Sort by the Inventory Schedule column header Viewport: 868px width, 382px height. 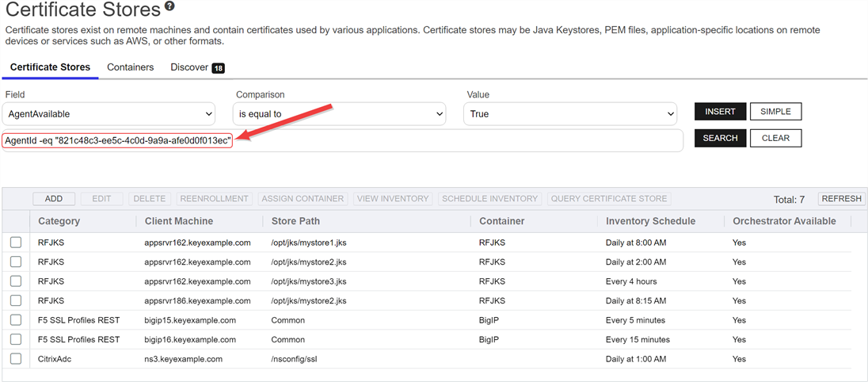(650, 221)
